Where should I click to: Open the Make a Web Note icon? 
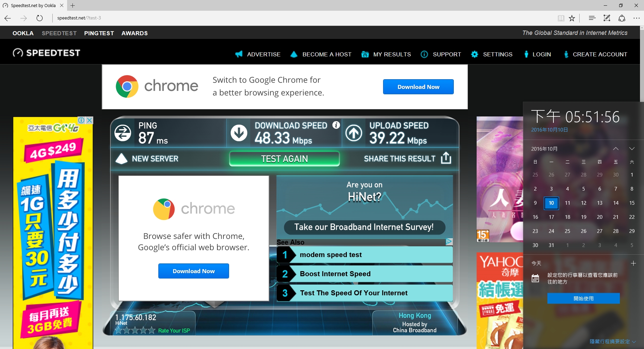607,18
